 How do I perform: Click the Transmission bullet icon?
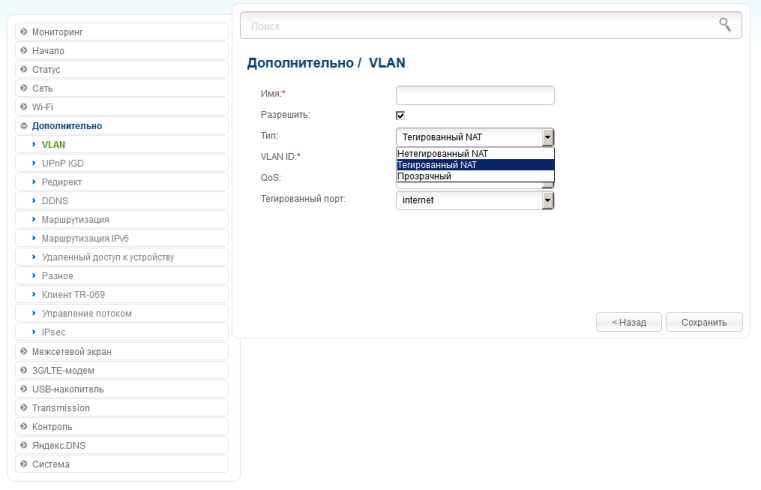[23, 408]
